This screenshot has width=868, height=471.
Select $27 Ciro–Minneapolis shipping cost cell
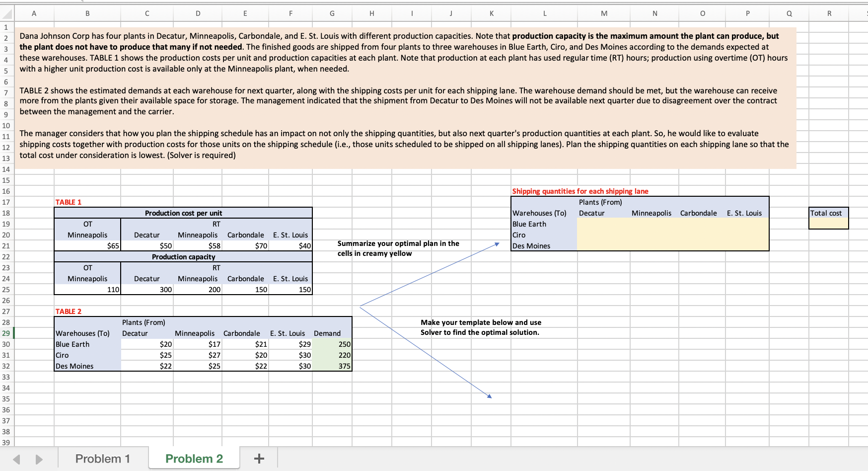pyautogui.click(x=198, y=355)
